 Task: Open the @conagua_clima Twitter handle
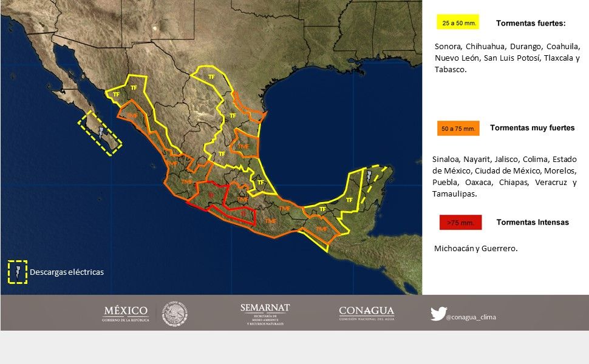coord(471,317)
